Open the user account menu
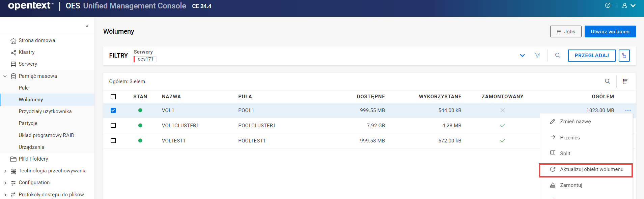Viewport: 644px width, 199px height. point(628,6)
